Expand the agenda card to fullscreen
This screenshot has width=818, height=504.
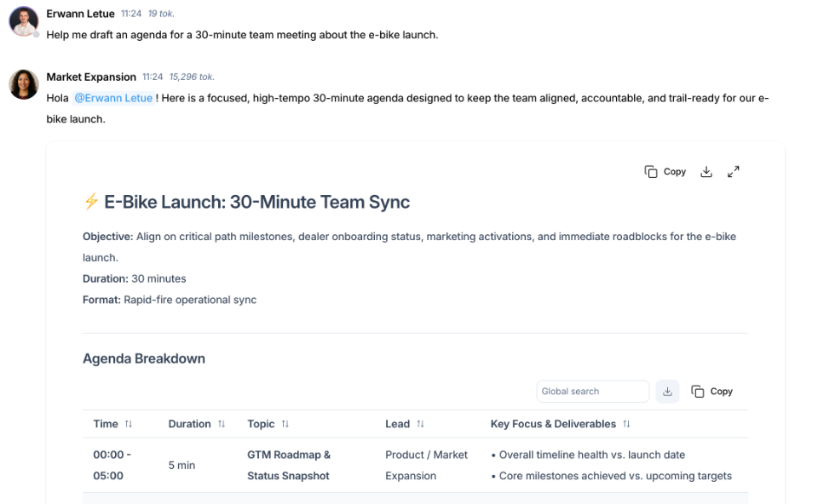click(x=733, y=171)
